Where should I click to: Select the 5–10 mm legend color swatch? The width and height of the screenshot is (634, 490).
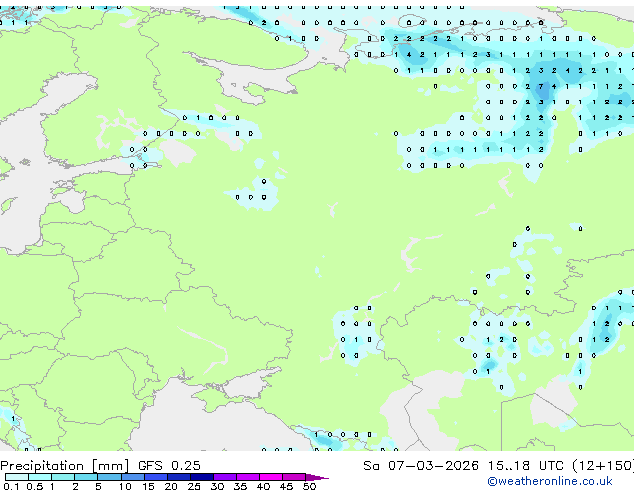[x=109, y=477]
